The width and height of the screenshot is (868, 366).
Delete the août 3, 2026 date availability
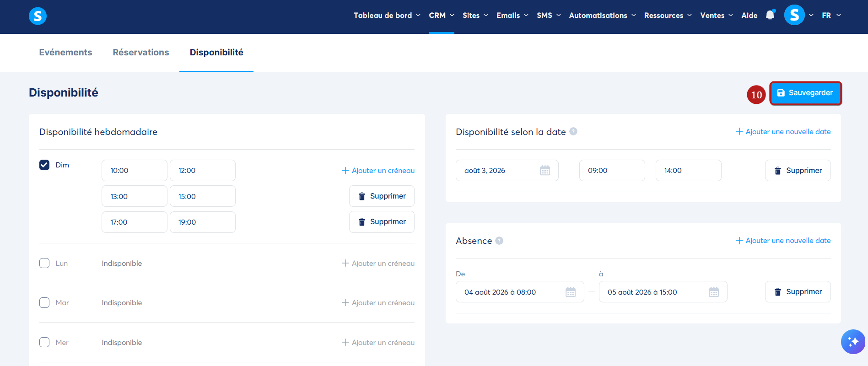click(x=798, y=171)
